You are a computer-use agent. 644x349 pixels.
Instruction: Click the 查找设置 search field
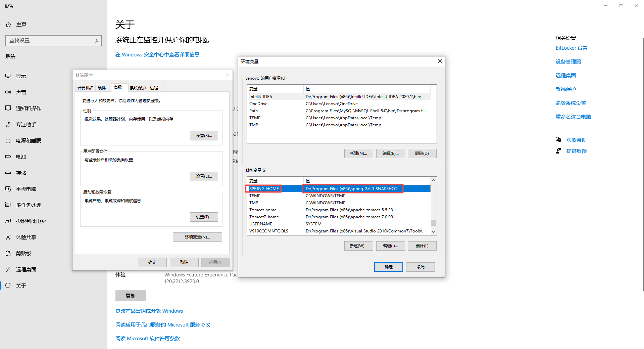click(x=54, y=41)
